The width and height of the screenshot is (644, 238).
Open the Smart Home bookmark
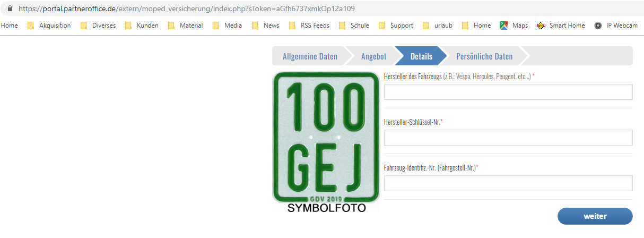pos(561,25)
